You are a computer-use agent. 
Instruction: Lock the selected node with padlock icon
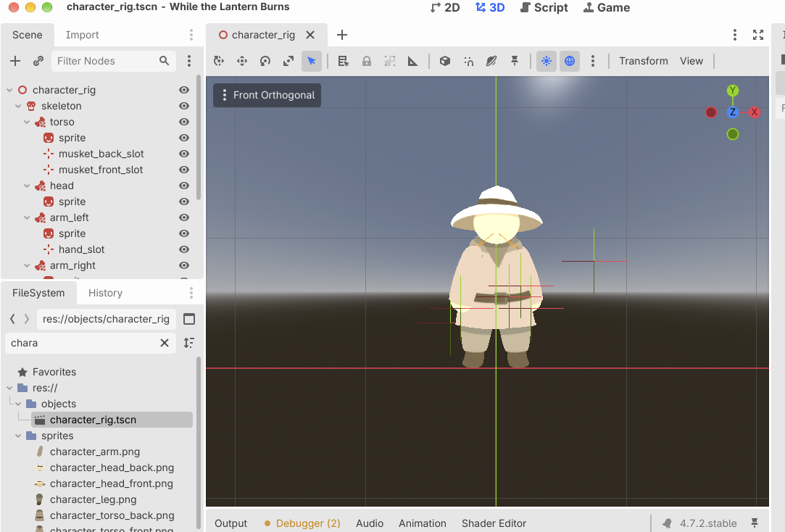[367, 61]
